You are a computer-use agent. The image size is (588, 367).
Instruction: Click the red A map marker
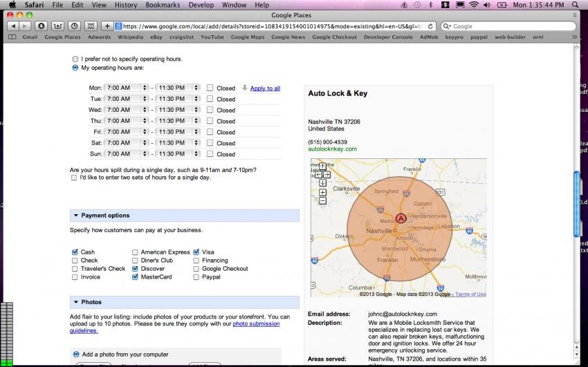(x=401, y=218)
